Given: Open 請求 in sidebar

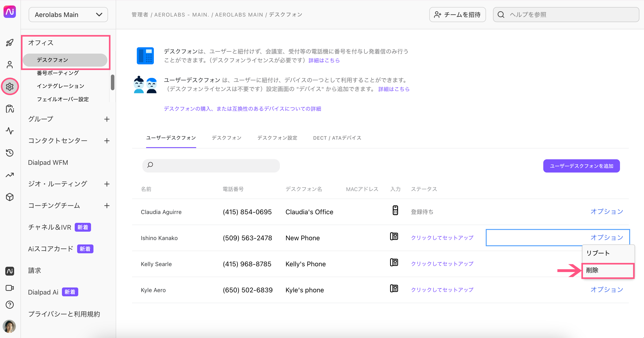Looking at the screenshot, I should point(35,270).
